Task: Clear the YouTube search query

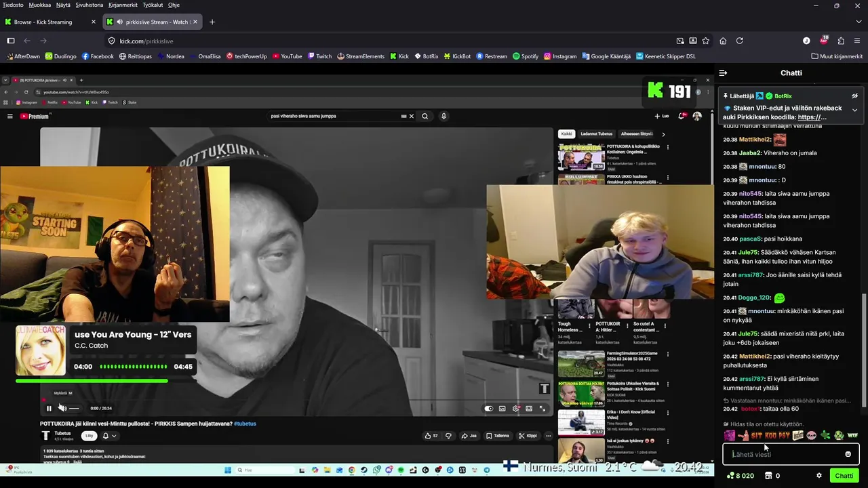Action: pyautogui.click(x=411, y=116)
